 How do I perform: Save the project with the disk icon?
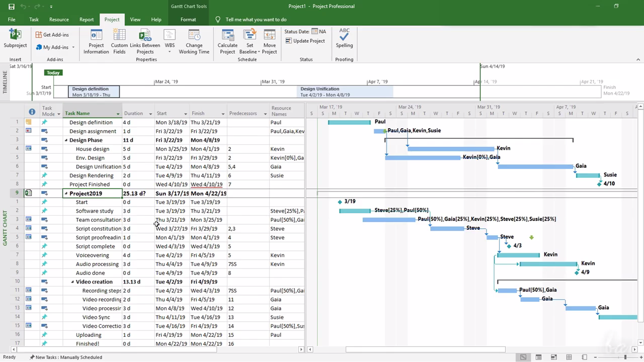[x=11, y=7]
